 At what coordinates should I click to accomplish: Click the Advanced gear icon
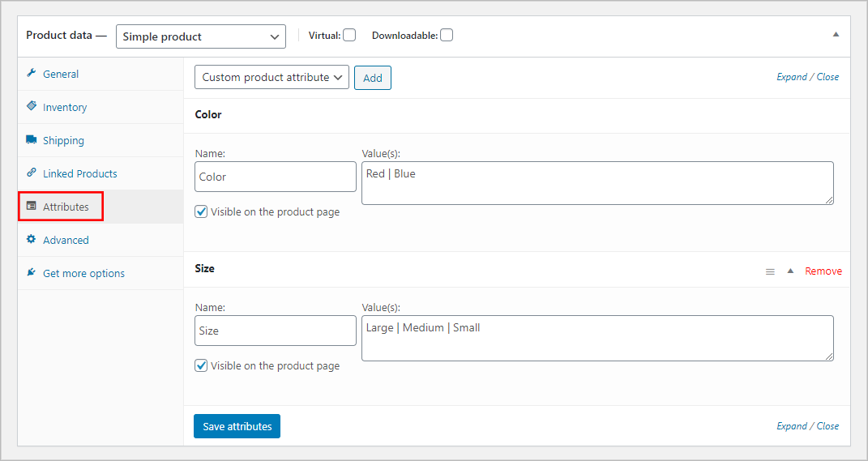pyautogui.click(x=32, y=239)
